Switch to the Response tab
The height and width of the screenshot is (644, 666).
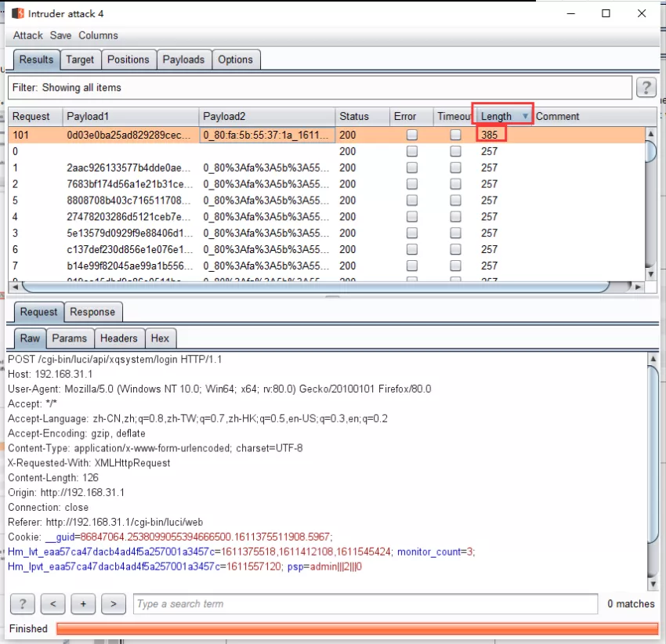92,313
